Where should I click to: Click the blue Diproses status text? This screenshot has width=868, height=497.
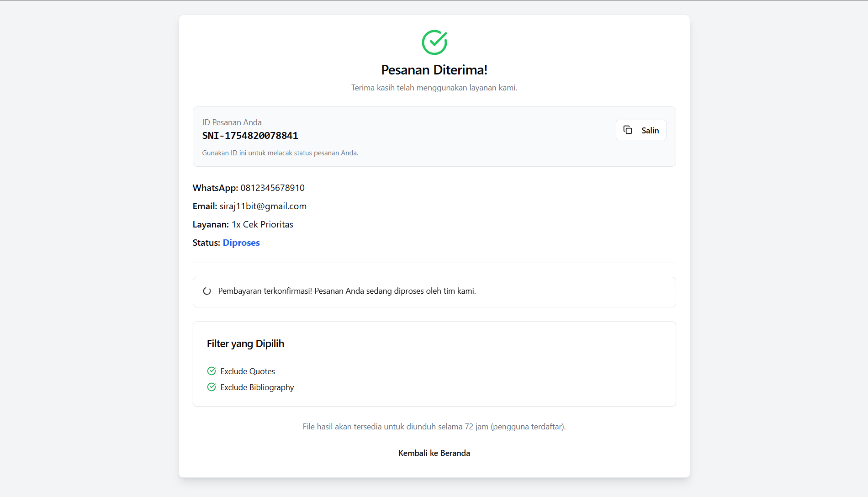pyautogui.click(x=241, y=243)
